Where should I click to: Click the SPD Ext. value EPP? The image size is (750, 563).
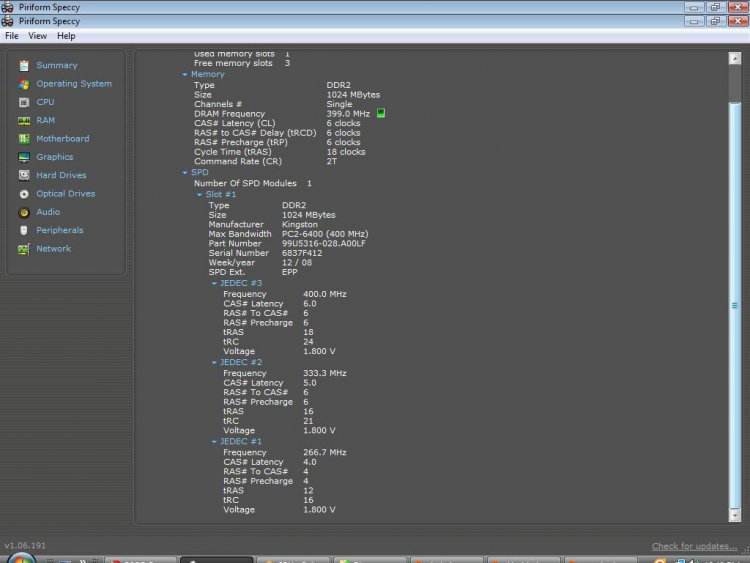289,272
